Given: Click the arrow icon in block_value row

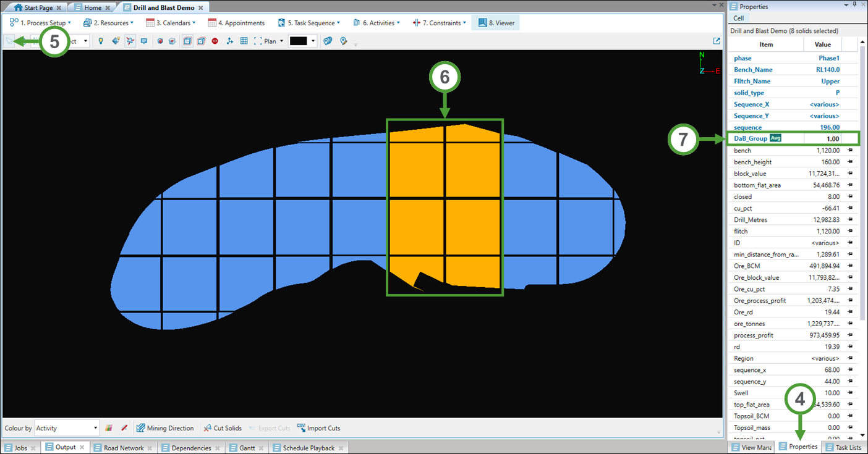Looking at the screenshot, I should click(x=850, y=174).
